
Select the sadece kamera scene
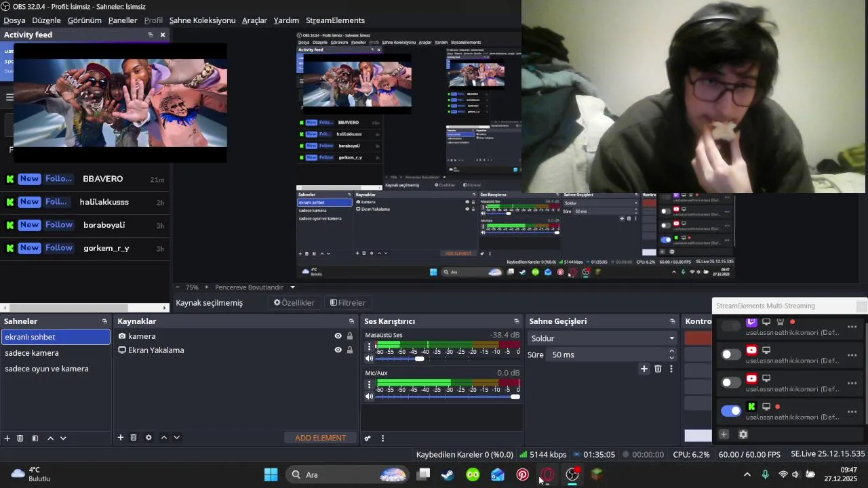coord(56,353)
